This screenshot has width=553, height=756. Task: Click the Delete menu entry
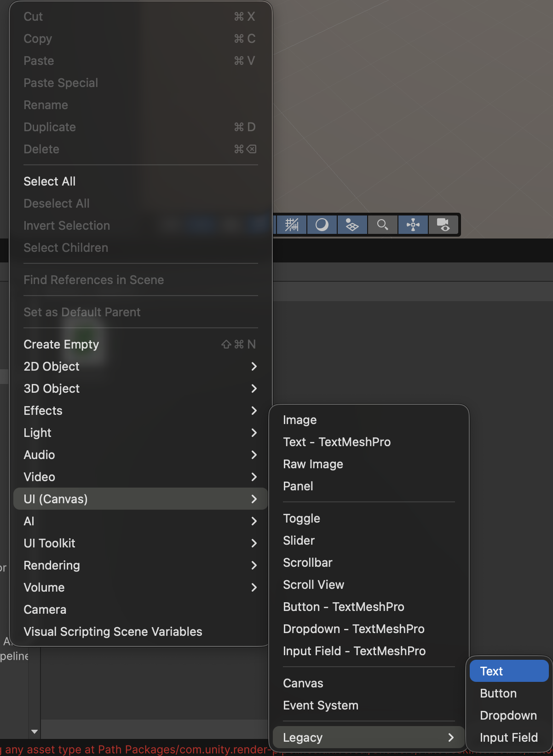coord(140,149)
